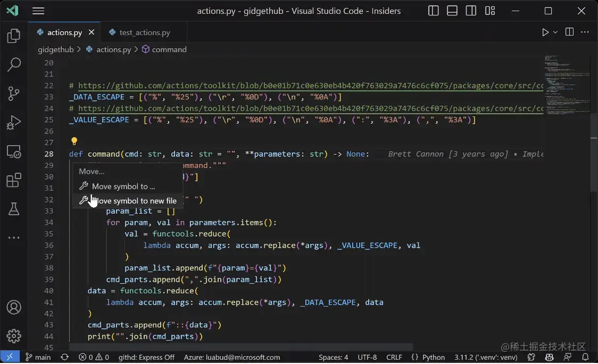
Task: Expand additional views ellipsis in activity bar
Action: (14, 238)
